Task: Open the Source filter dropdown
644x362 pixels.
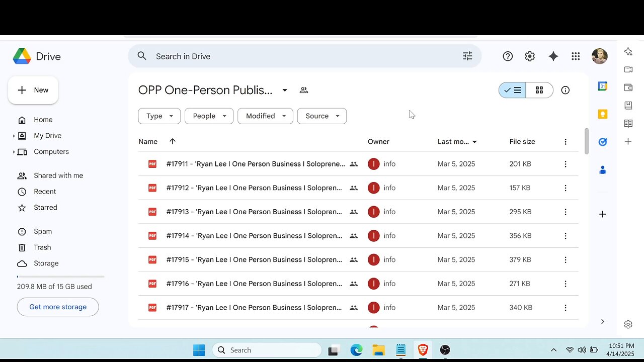Action: pos(322,116)
